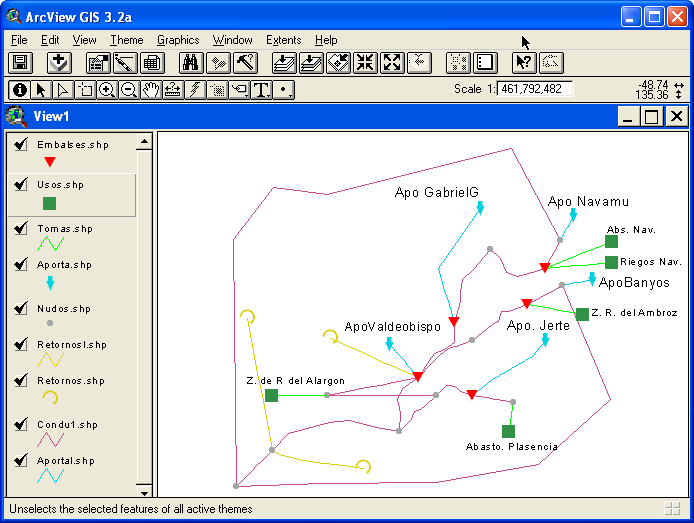Click the red triangle Embalses symbol
The image size is (694, 523).
click(x=50, y=162)
